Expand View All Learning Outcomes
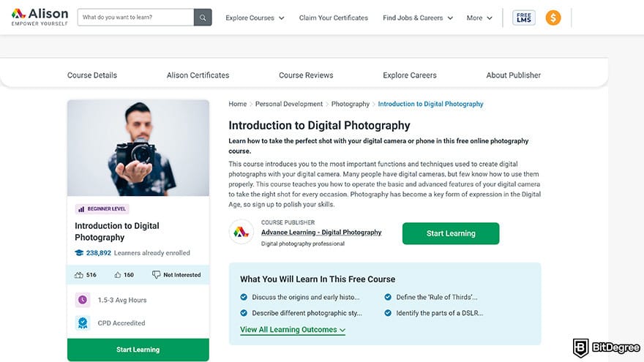This screenshot has height=362, width=644. 293,330
